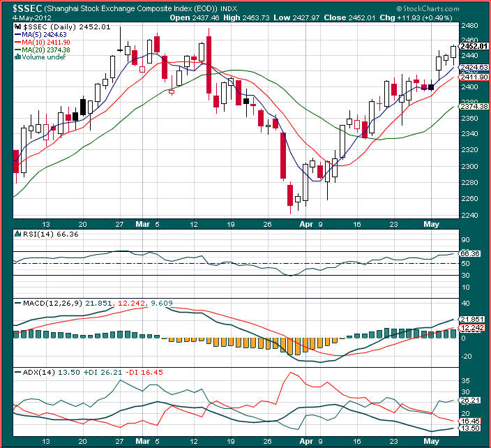This screenshot has height=448, width=491.
Task: Click the -DI 16.45 label
Action: (x=144, y=372)
